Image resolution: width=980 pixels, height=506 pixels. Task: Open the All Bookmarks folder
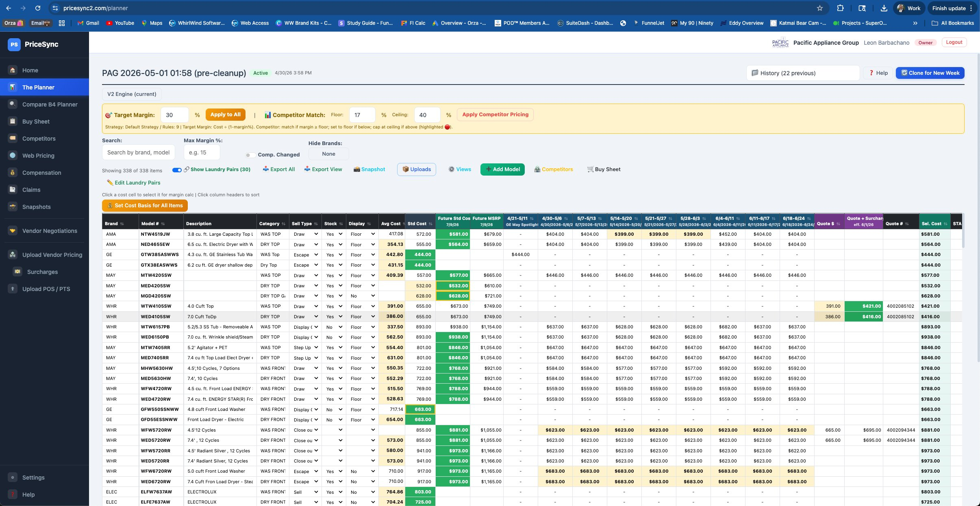pos(953,23)
